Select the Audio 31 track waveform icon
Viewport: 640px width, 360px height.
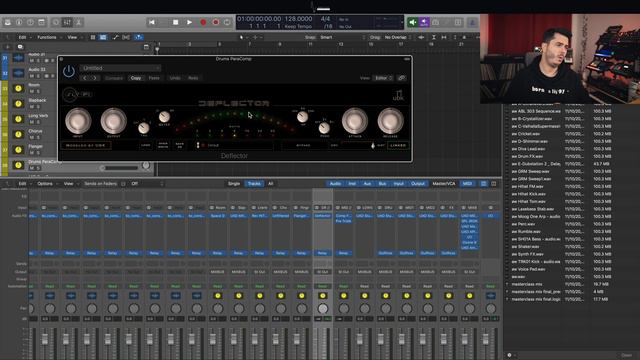[18, 58]
